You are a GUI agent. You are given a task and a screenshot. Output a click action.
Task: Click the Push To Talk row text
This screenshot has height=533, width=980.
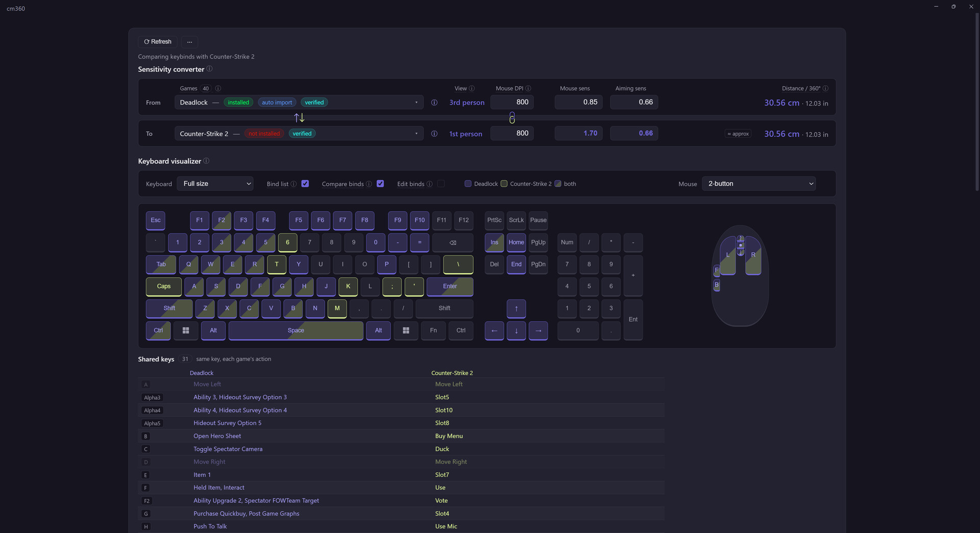(x=210, y=526)
